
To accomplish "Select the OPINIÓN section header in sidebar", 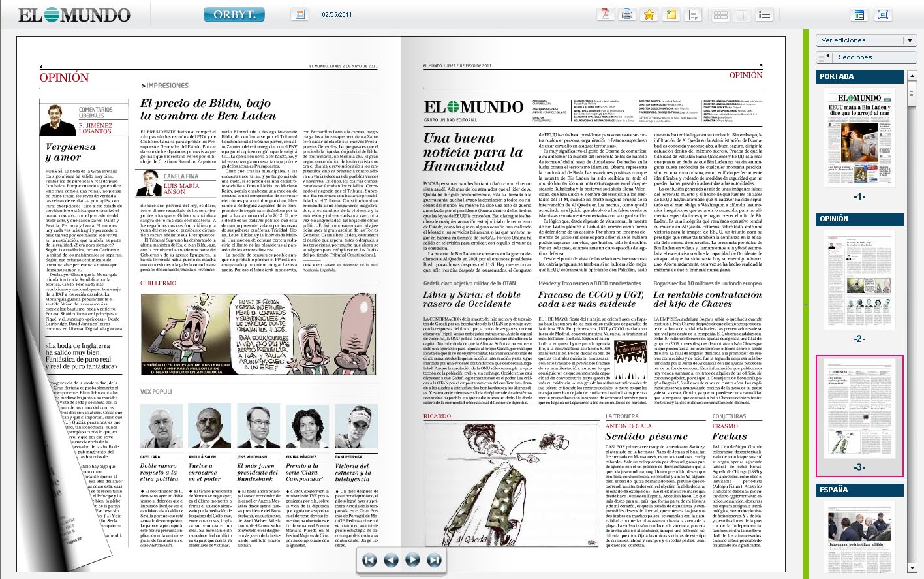I will point(860,219).
